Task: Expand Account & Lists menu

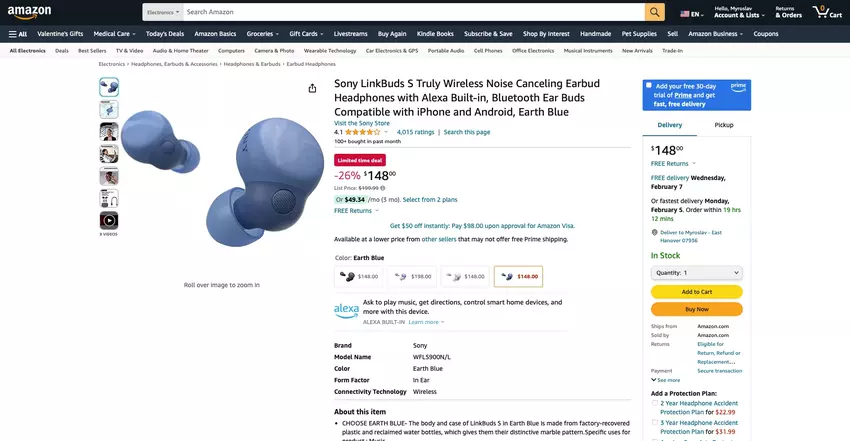Action: point(739,12)
